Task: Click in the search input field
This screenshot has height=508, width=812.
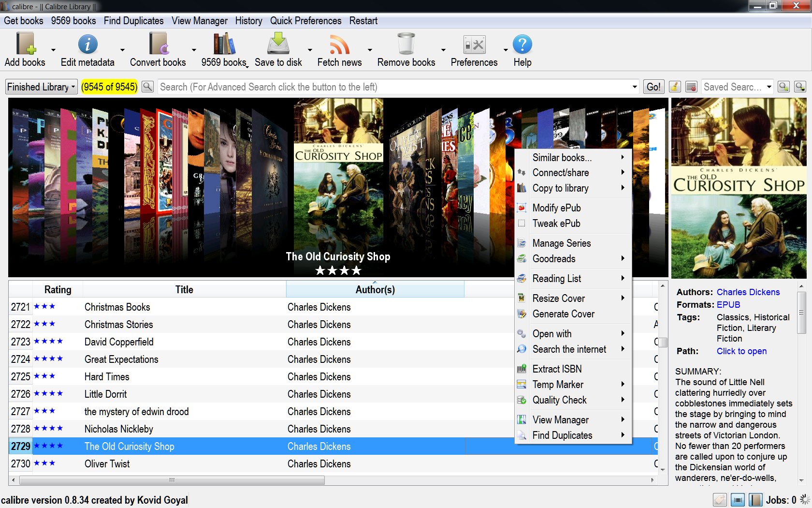Action: 394,87
